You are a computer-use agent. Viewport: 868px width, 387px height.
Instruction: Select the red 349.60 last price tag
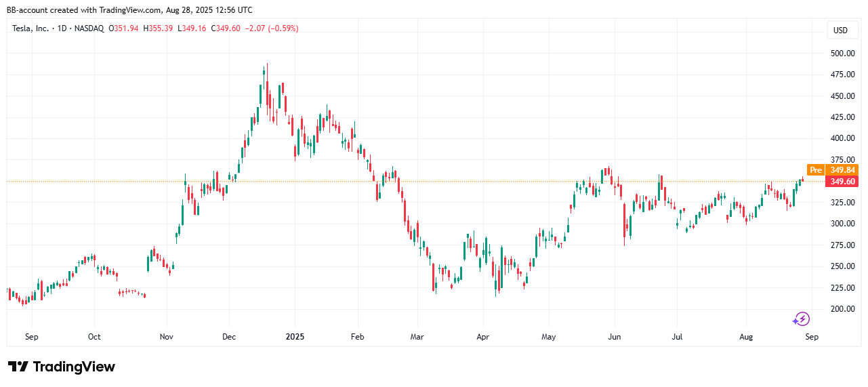coord(842,181)
